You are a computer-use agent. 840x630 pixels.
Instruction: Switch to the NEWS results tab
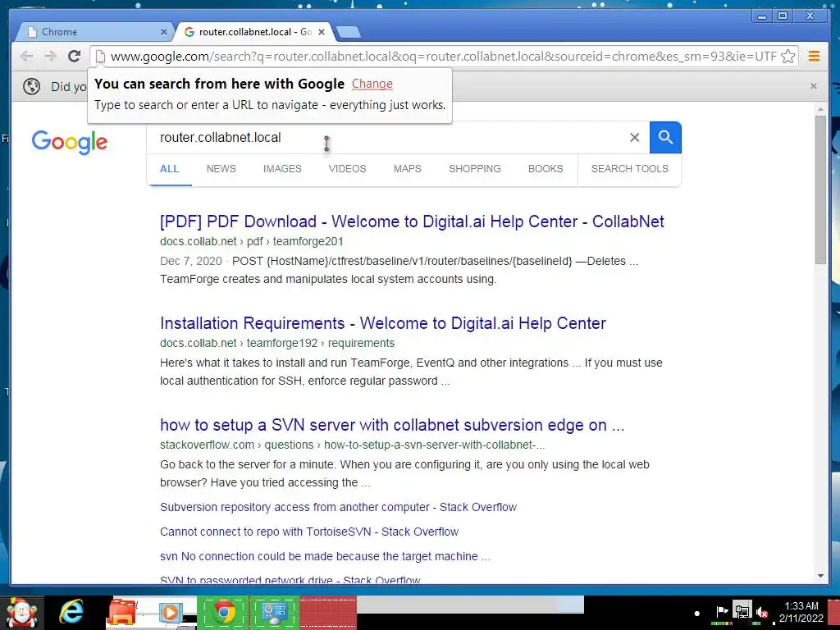221,169
